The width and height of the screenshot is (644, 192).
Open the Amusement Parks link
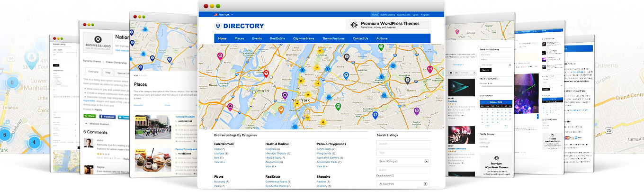click(x=328, y=162)
